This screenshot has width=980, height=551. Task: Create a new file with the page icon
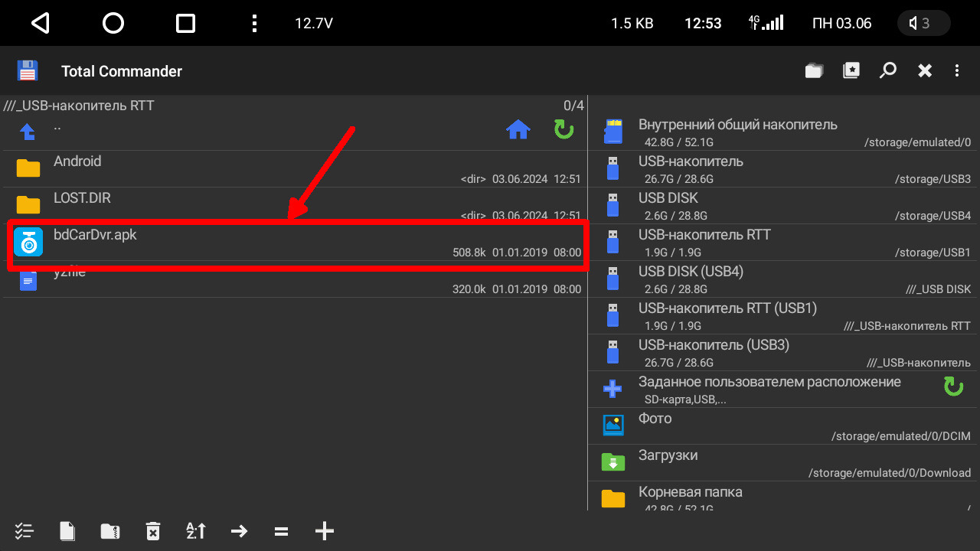point(68,531)
